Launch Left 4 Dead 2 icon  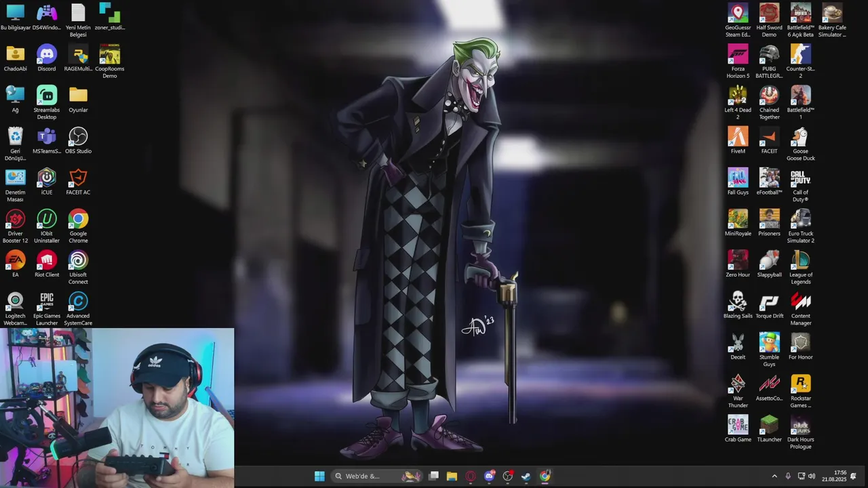pos(738,103)
